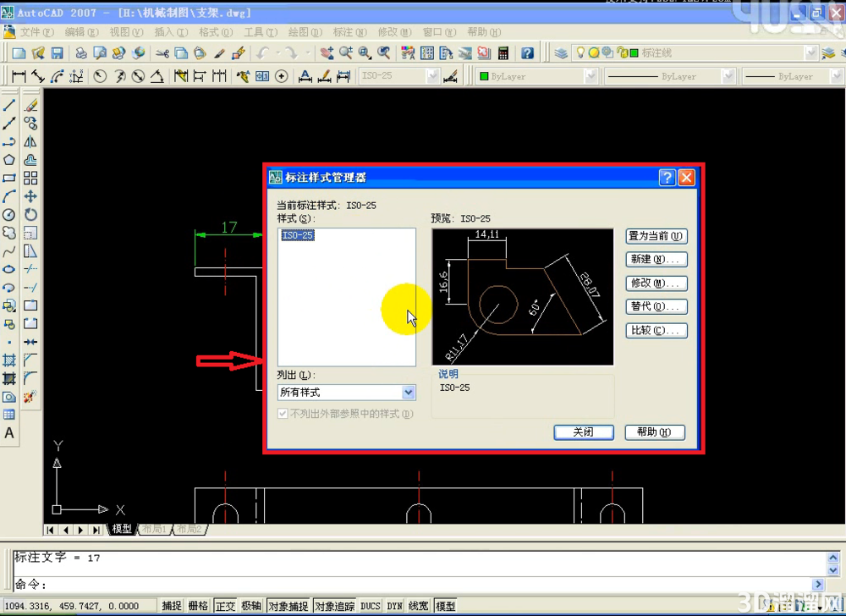This screenshot has height=616, width=846.
Task: Choose the Multiline Text tool A
Action: click(x=9, y=433)
